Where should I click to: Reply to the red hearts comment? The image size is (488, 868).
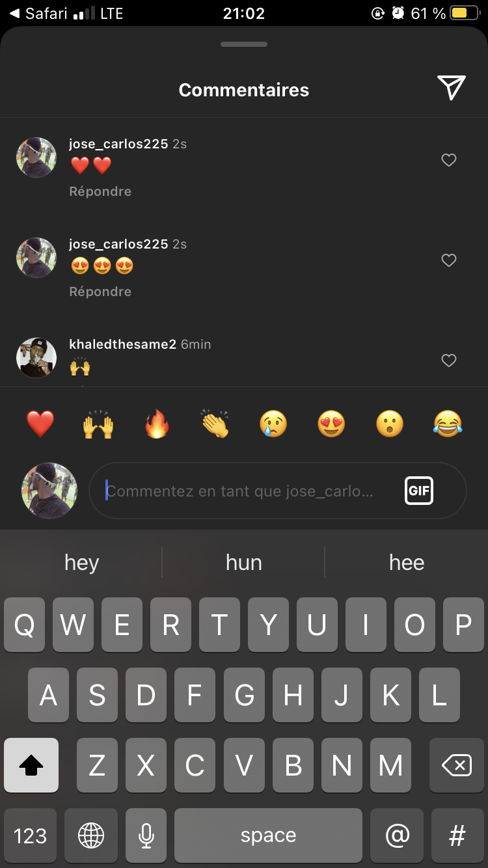pyautogui.click(x=100, y=191)
